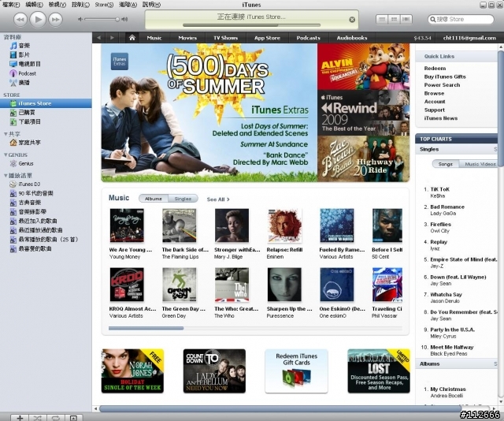Open the App Store tab
Image resolution: width=504 pixels, height=421 pixels.
coord(267,38)
